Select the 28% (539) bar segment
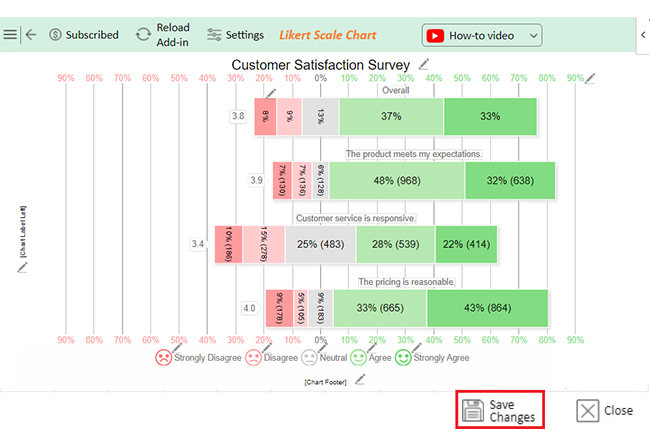 (x=395, y=244)
